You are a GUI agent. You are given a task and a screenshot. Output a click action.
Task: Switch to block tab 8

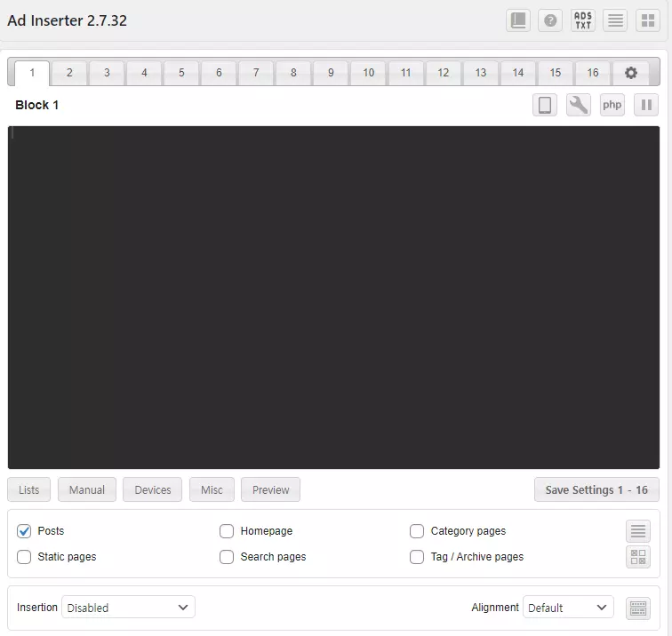(x=293, y=73)
